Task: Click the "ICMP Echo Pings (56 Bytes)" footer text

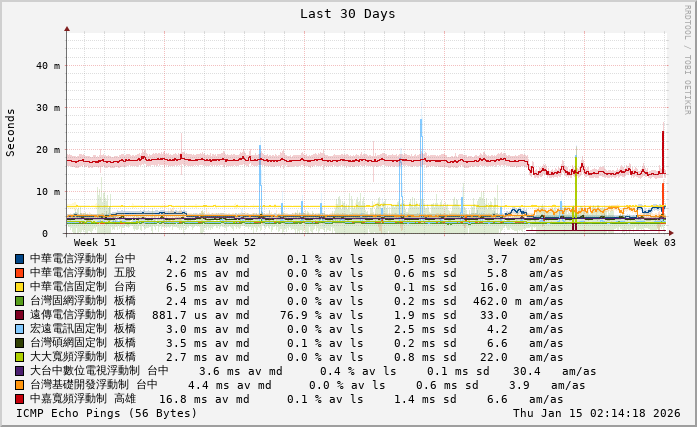Action: click(107, 413)
